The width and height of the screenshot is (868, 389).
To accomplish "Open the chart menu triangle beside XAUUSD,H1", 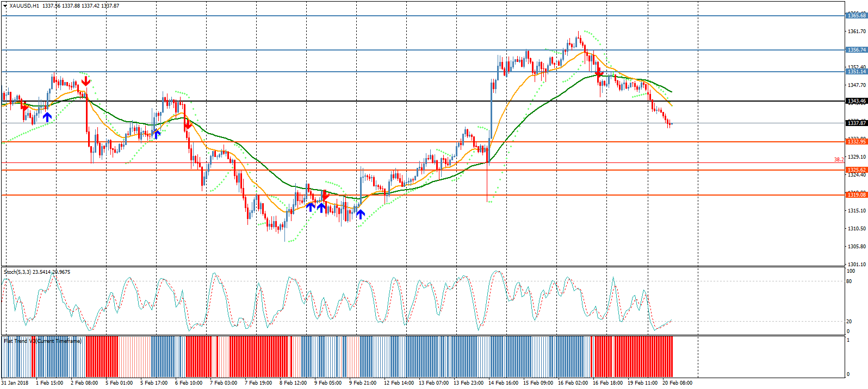I will tap(5, 6).
